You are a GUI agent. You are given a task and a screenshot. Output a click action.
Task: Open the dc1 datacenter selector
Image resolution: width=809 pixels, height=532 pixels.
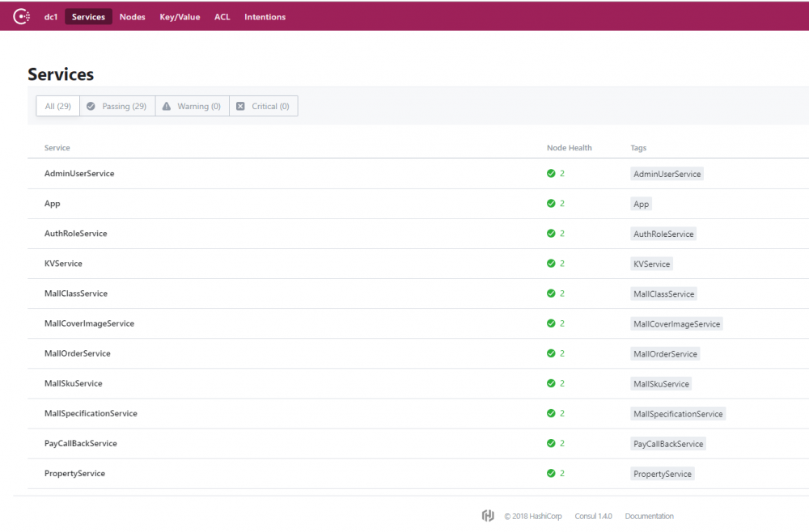(50, 17)
